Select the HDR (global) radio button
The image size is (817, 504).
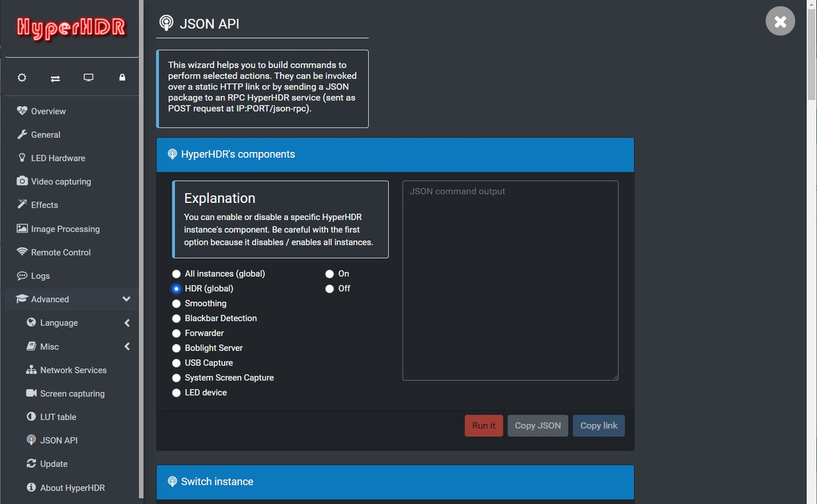pyautogui.click(x=176, y=288)
